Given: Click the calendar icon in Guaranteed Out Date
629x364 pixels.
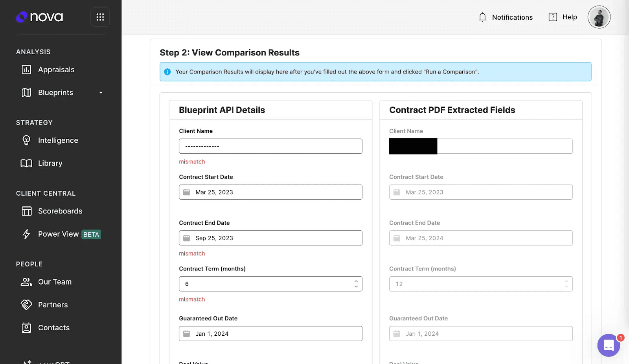Looking at the screenshot, I should tap(187, 333).
